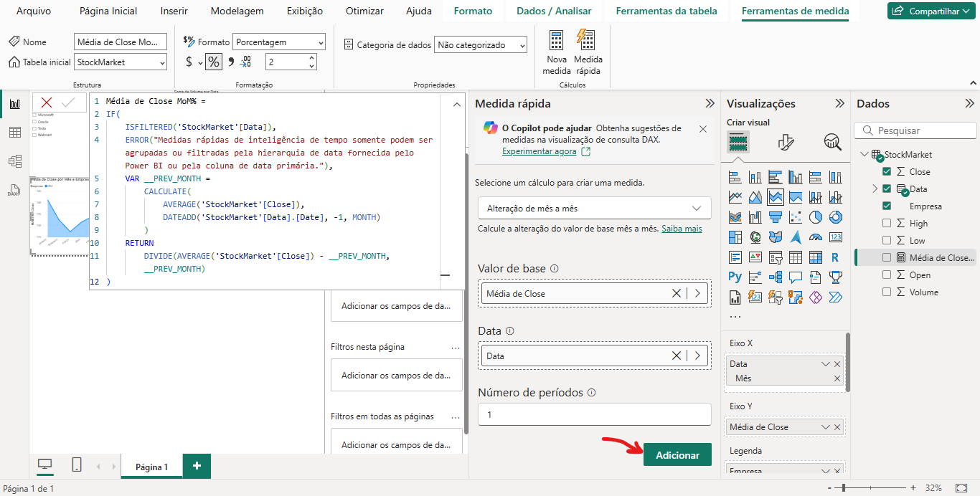Uncheck the Close field checkbox
This screenshot has height=496, width=980.
(887, 171)
